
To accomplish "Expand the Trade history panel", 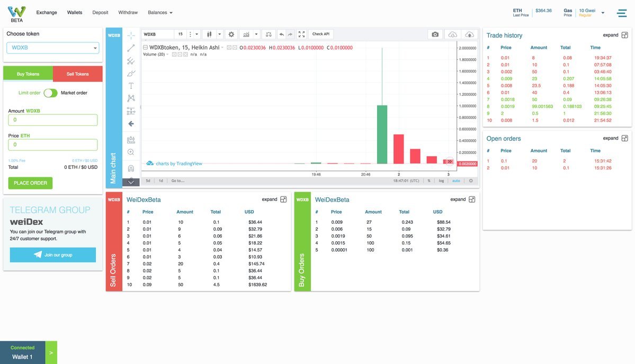I will coord(615,35).
